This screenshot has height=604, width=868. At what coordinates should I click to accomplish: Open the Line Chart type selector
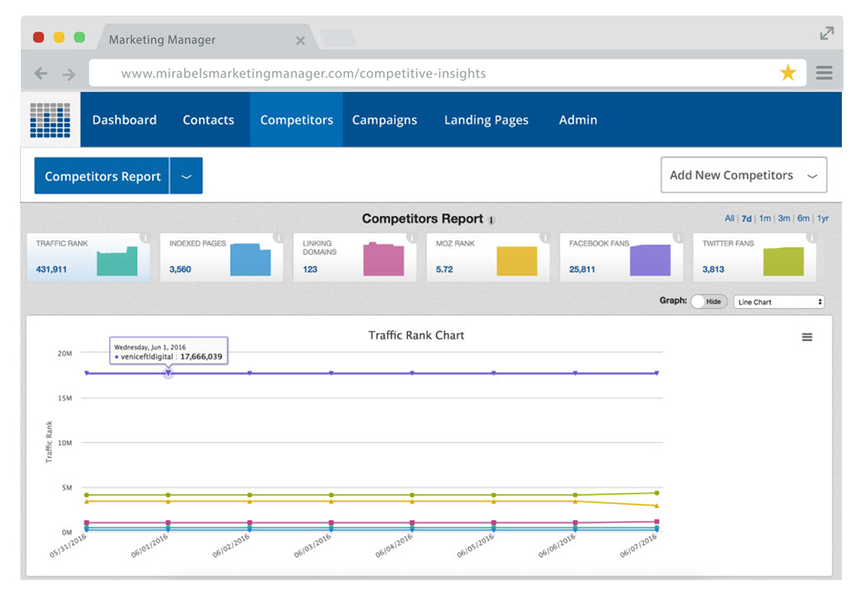click(x=779, y=302)
